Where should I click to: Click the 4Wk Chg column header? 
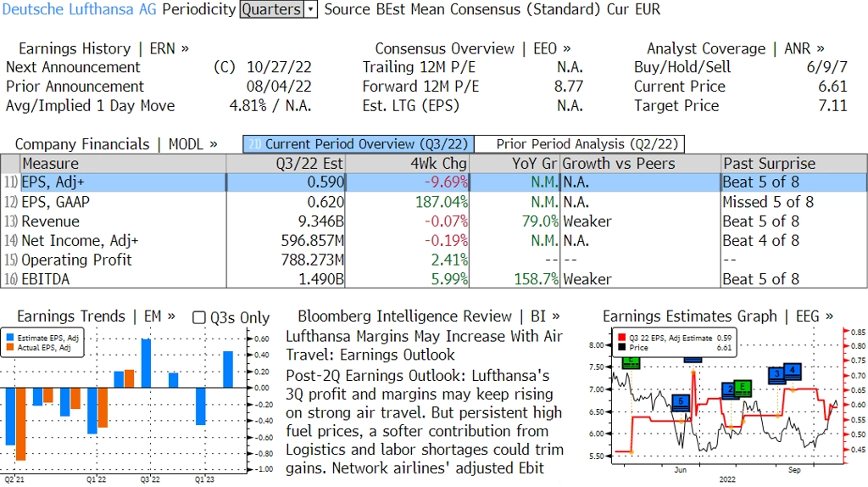point(407,164)
